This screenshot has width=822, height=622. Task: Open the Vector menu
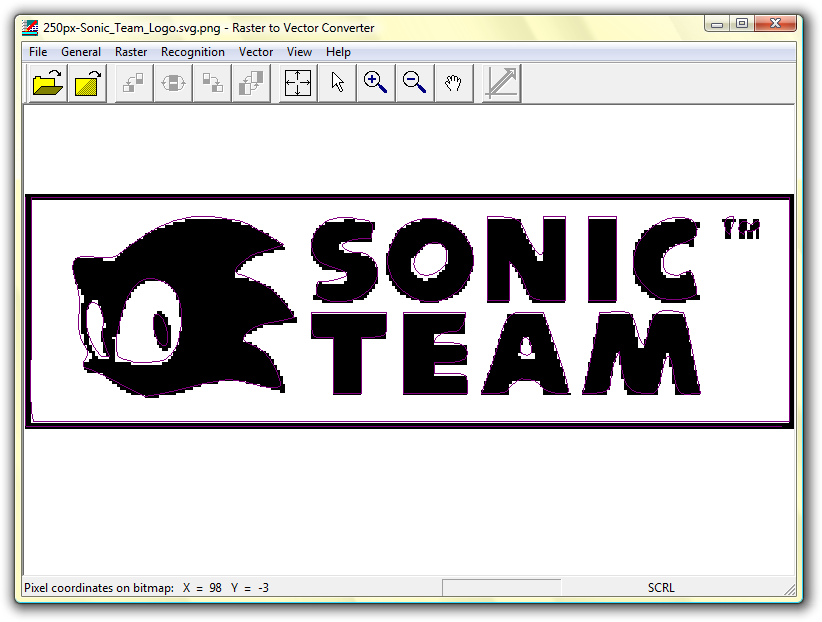[x=256, y=52]
